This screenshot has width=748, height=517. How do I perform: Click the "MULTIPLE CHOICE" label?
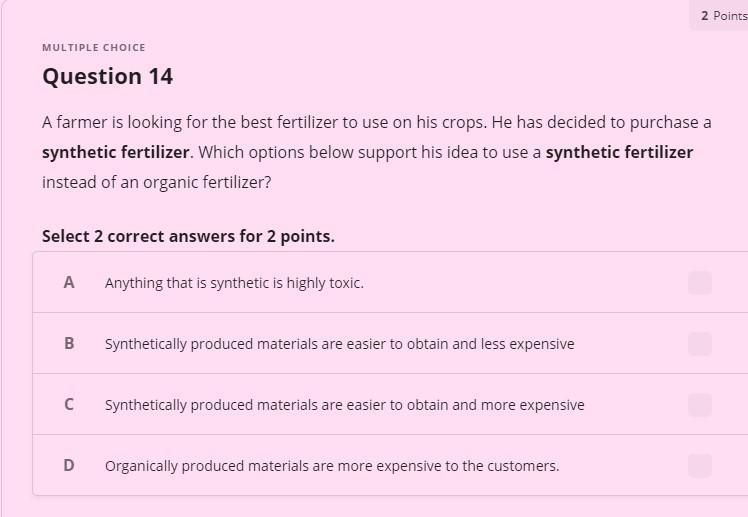(93, 48)
